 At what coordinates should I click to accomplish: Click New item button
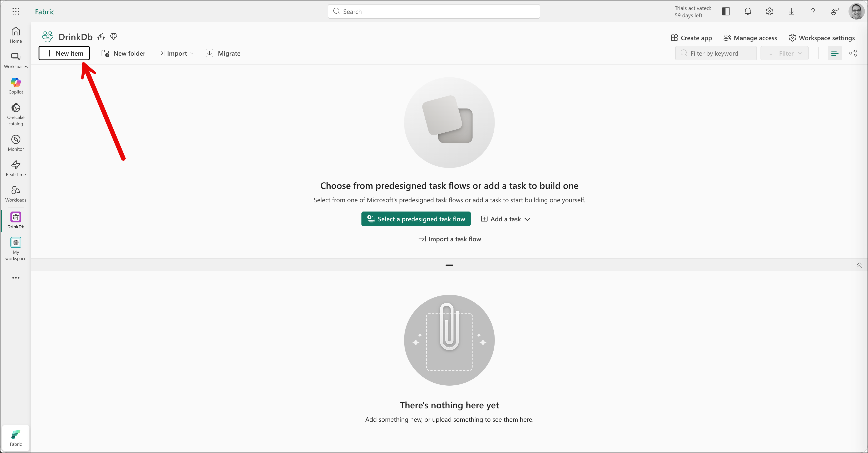point(64,53)
